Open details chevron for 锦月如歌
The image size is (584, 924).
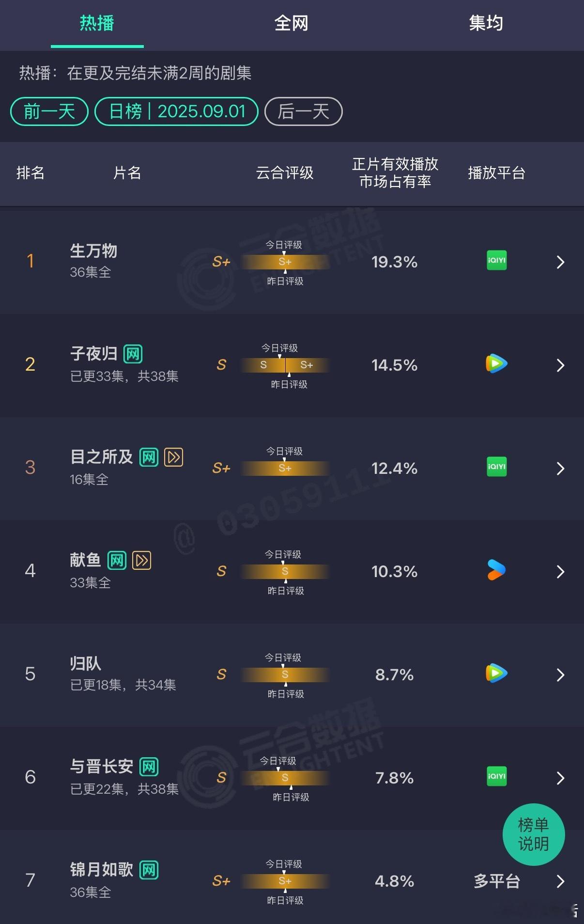(561, 881)
